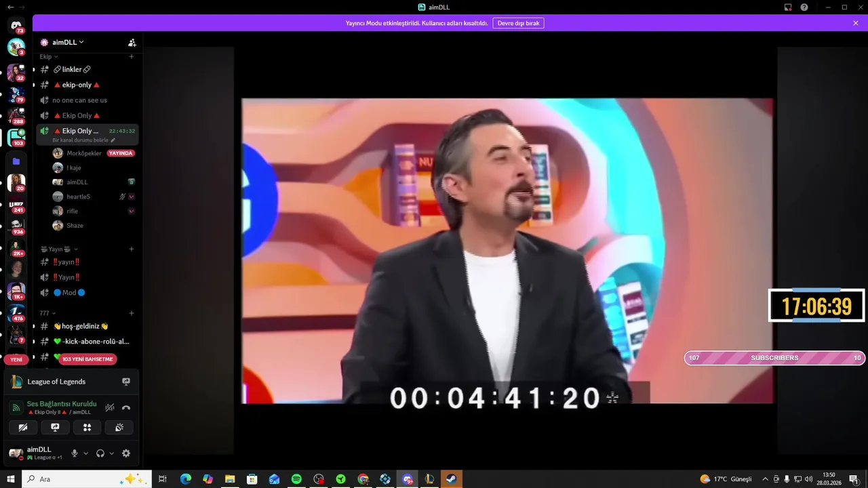The width and height of the screenshot is (868, 488).
Task: Open volume control in system tray
Action: 808,479
